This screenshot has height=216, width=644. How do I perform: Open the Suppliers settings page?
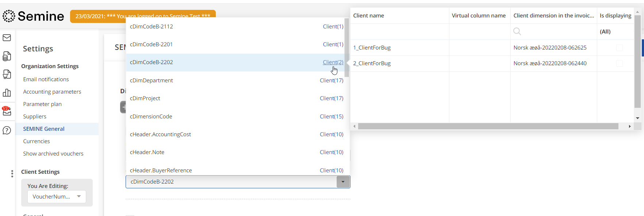(x=35, y=116)
